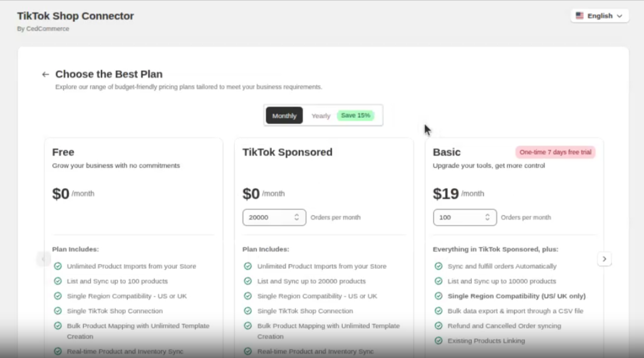Click checkmark icon beside Single TikTok Shop Connection in Free plan

pos(58,311)
